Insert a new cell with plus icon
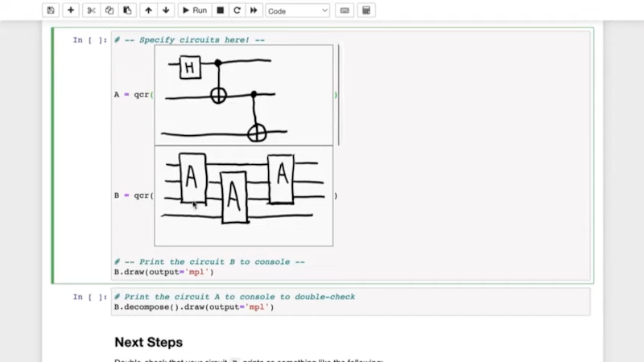This screenshot has width=644, height=362. pos(71,10)
